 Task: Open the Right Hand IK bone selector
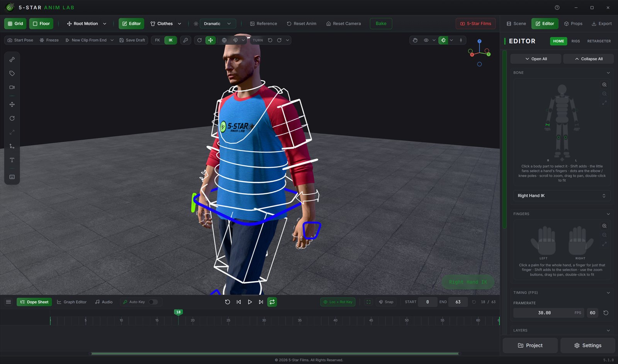click(562, 196)
